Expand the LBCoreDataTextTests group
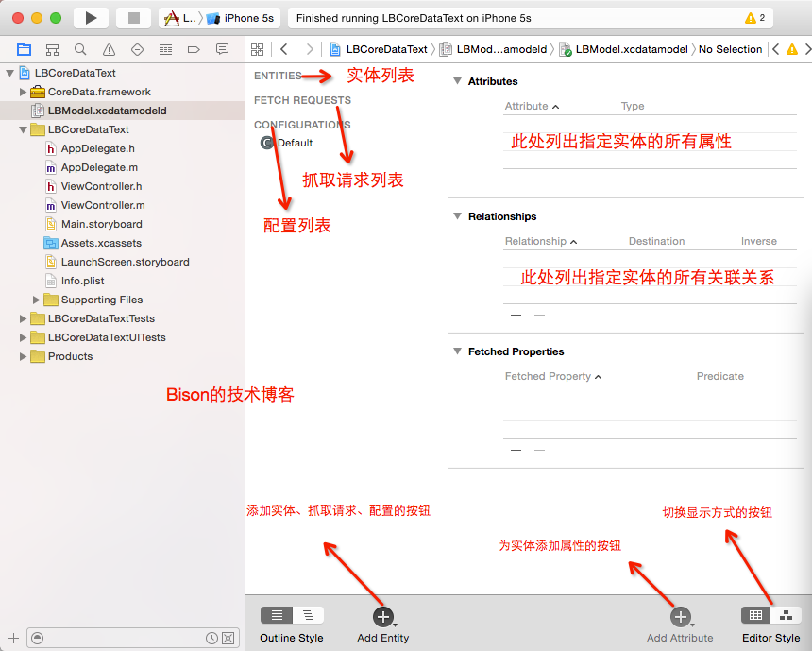Screen dimensions: 812x651 point(23,318)
